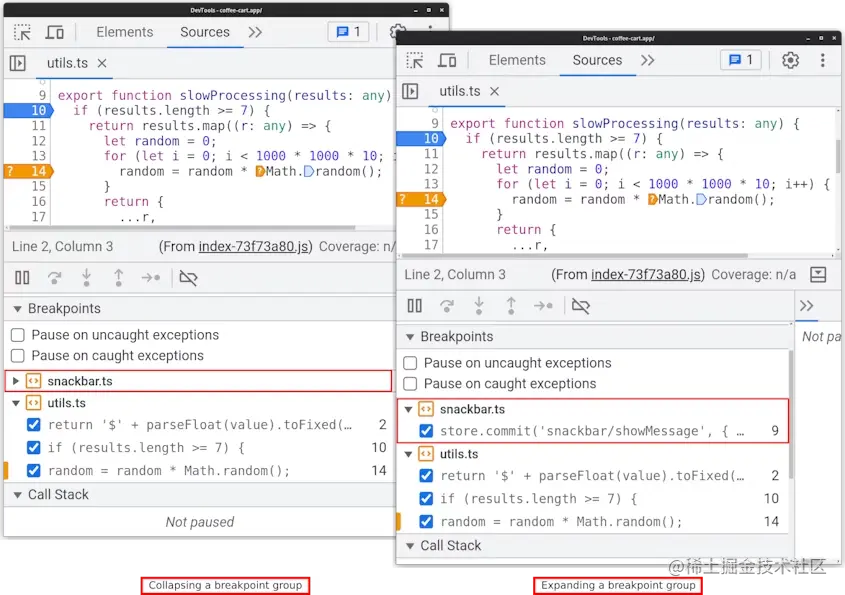Click Step into icon in left window
Image resolution: width=845 pixels, height=595 pixels.
pos(86,278)
